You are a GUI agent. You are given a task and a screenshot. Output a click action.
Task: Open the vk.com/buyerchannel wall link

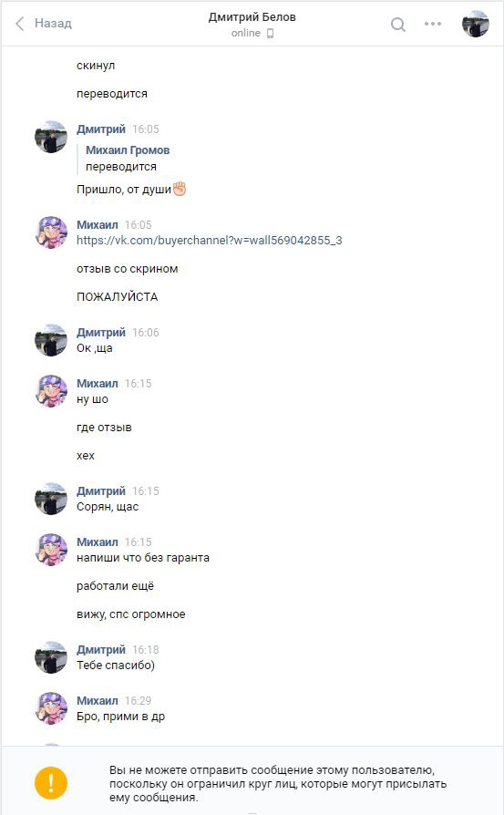[210, 240]
